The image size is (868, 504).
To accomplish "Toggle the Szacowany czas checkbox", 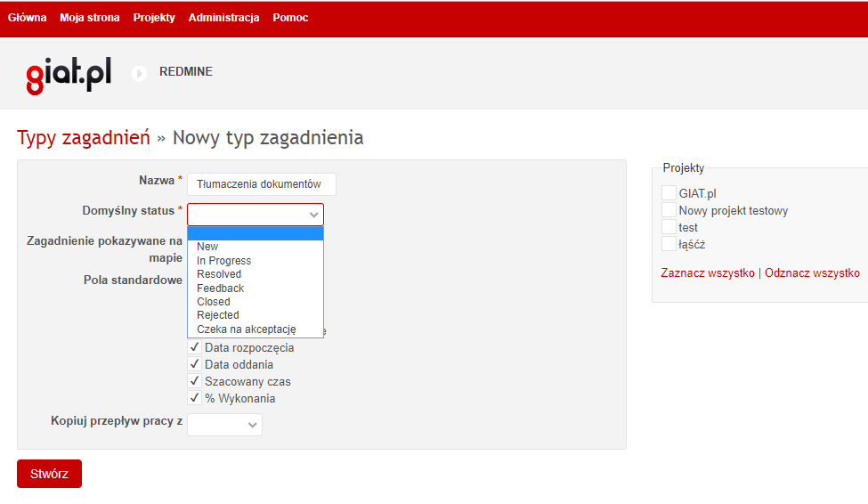I will pyautogui.click(x=194, y=381).
